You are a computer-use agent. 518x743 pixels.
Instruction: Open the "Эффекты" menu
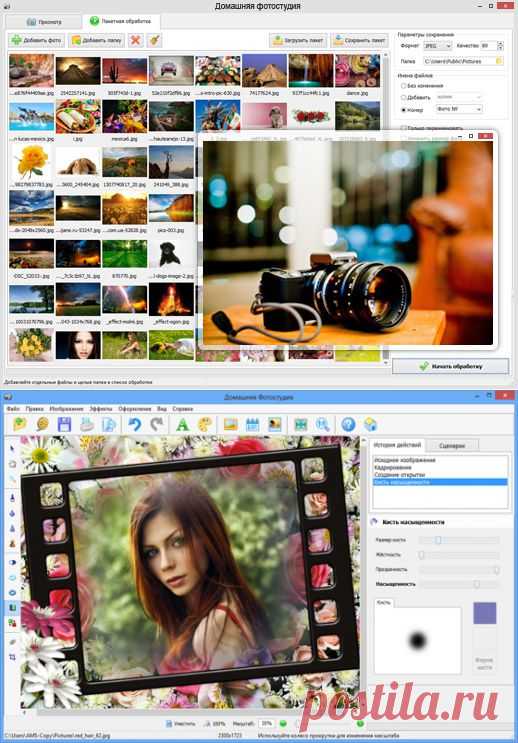point(100,408)
